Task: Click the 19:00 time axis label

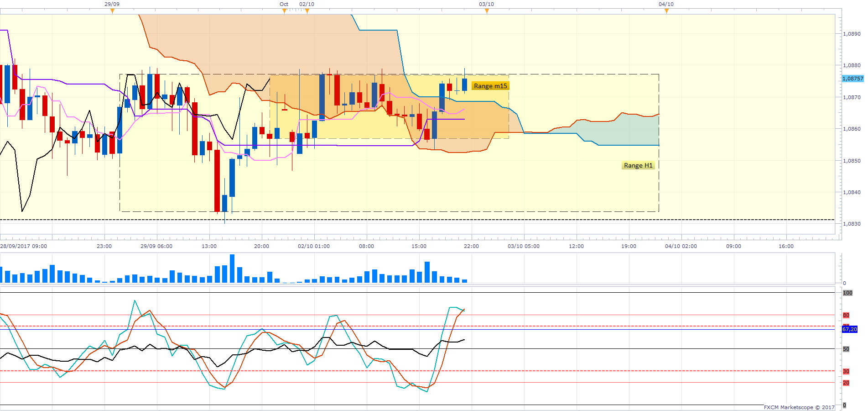Action: click(x=629, y=246)
